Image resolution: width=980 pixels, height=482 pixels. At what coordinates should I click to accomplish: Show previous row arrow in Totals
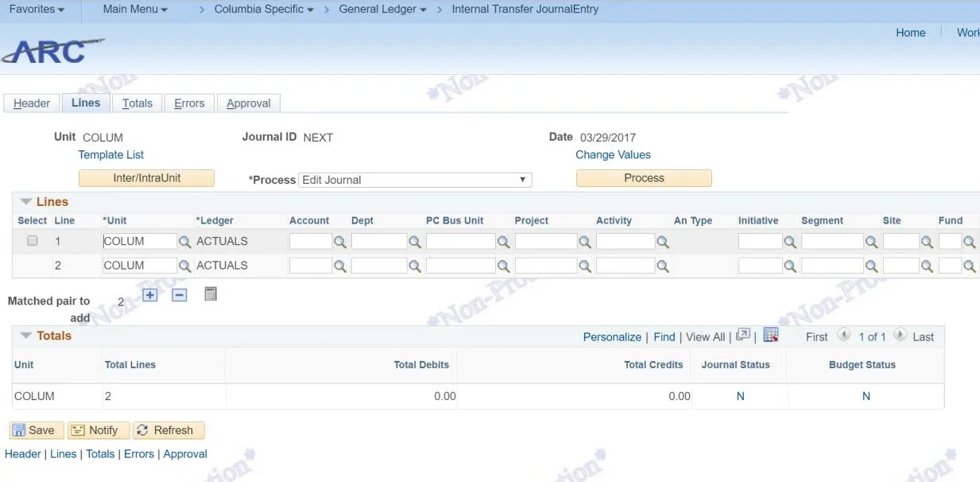point(844,335)
